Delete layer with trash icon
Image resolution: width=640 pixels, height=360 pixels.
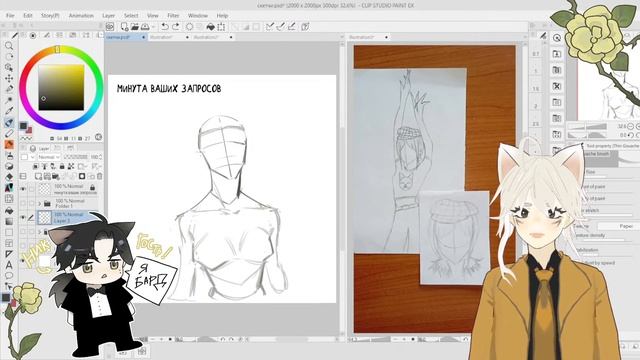[99, 176]
